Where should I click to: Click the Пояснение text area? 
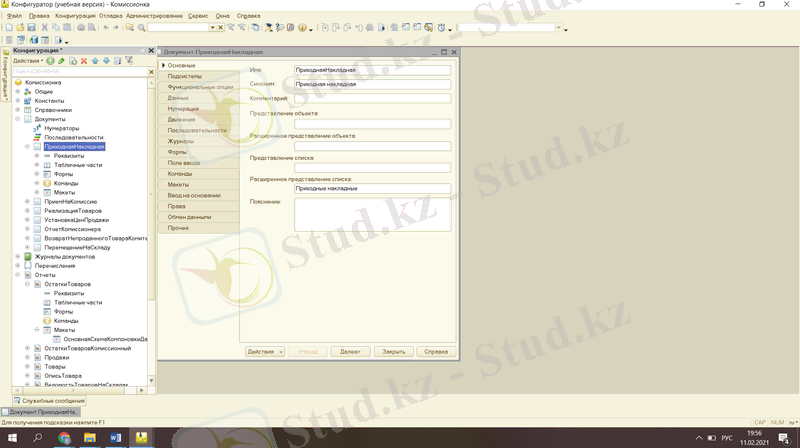point(372,215)
